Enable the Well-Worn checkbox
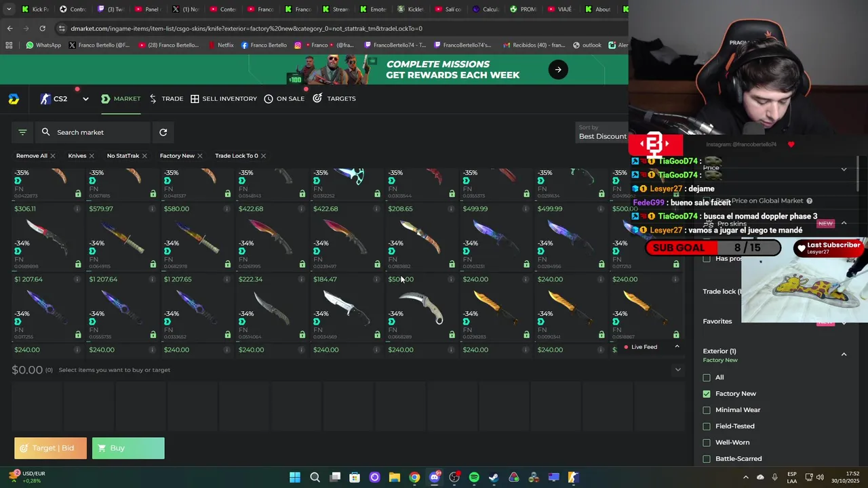Screen dimensions: 868x488 [x=707, y=443]
